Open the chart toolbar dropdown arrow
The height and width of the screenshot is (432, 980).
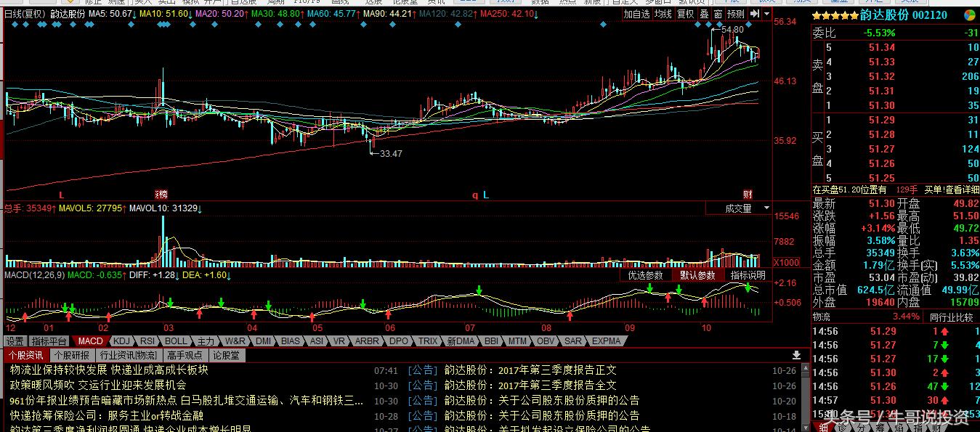[766, 14]
